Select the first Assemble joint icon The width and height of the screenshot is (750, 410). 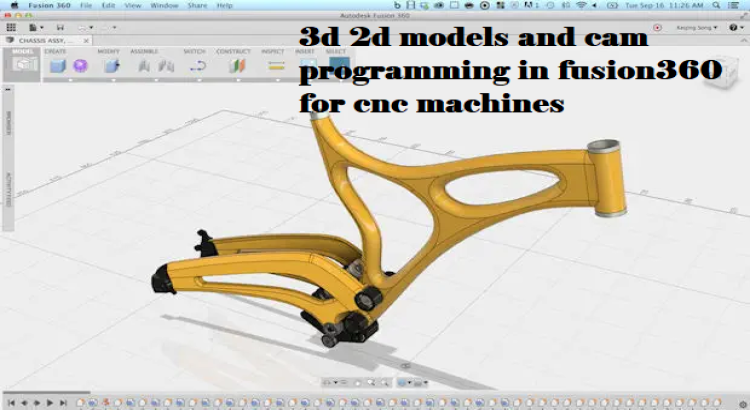pyautogui.click(x=144, y=66)
